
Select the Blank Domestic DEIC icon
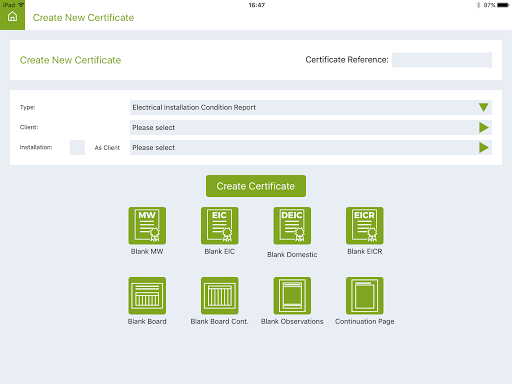point(292,226)
